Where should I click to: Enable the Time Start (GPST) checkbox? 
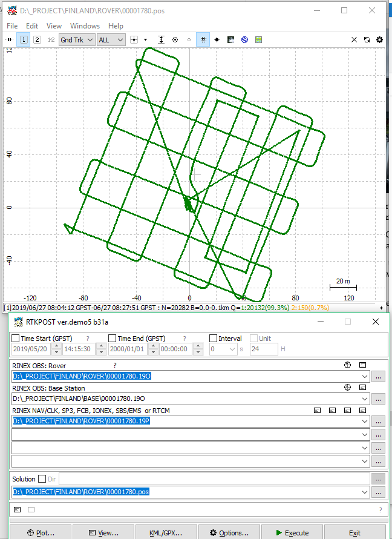(x=15, y=339)
